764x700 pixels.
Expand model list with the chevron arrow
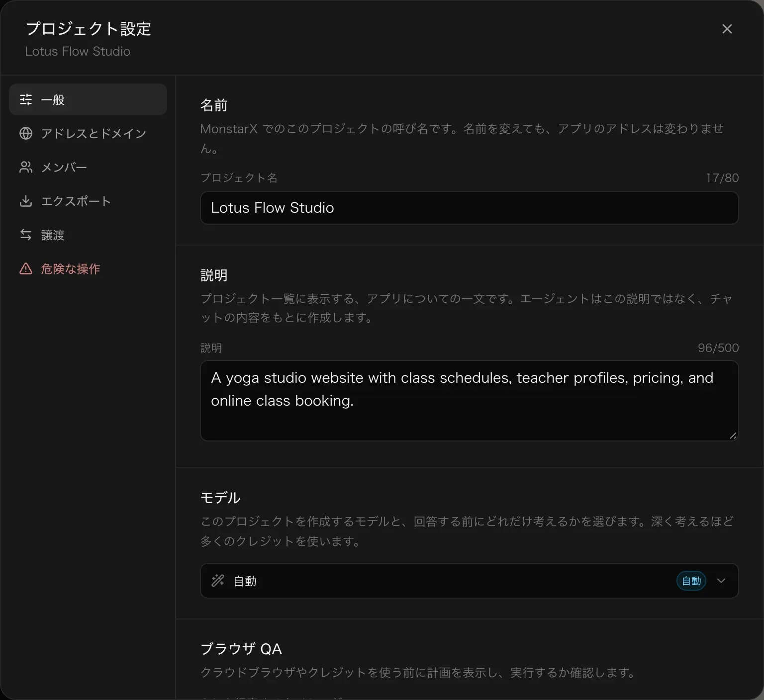pyautogui.click(x=721, y=581)
